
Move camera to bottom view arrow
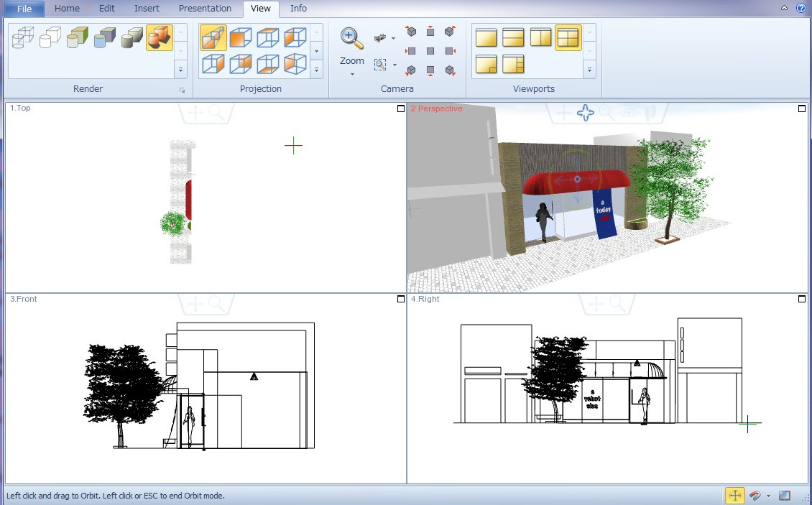(430, 70)
